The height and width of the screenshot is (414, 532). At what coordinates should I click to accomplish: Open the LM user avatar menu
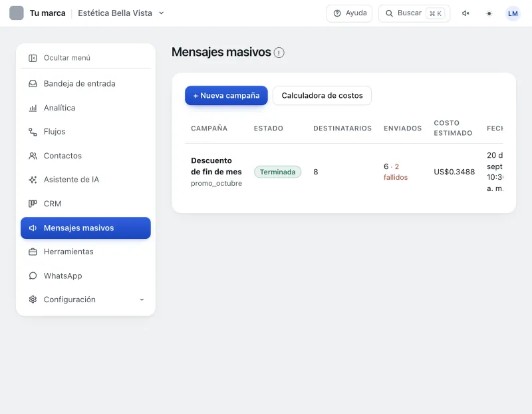[513, 13]
